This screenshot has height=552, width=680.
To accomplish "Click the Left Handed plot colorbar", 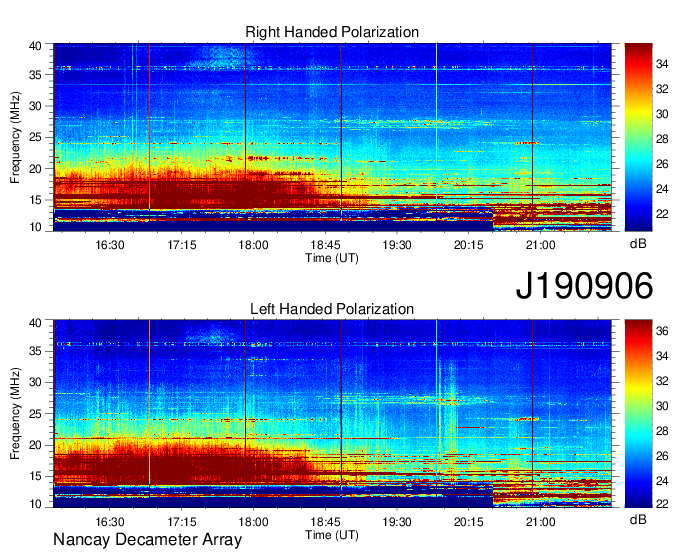I will point(638,414).
